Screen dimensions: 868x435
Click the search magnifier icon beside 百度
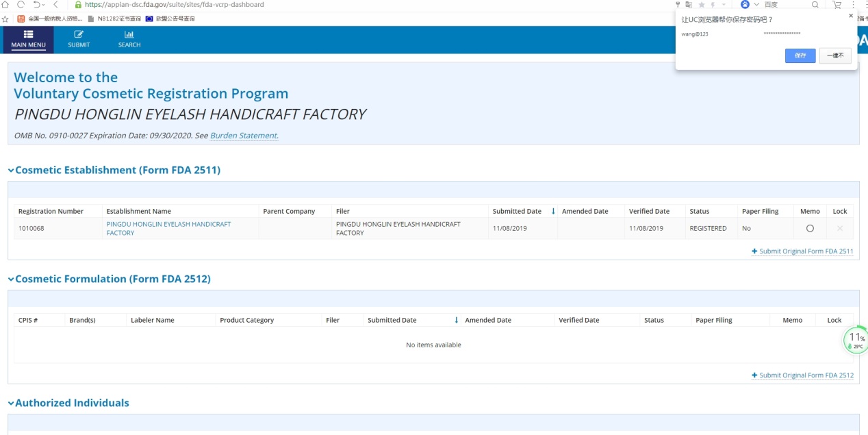(815, 5)
